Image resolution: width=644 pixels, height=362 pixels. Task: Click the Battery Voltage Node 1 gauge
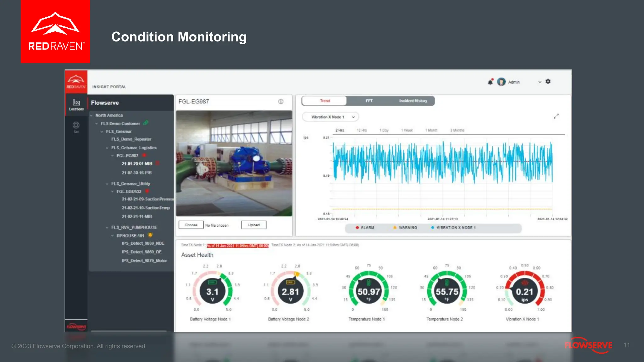pyautogui.click(x=212, y=288)
